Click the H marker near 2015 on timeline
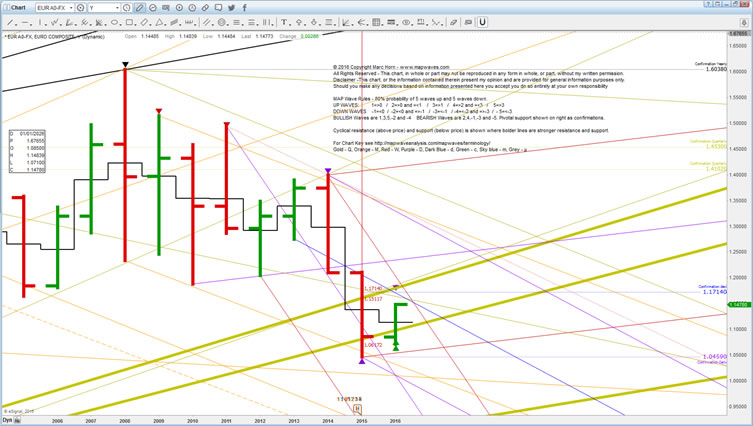 coord(358,408)
